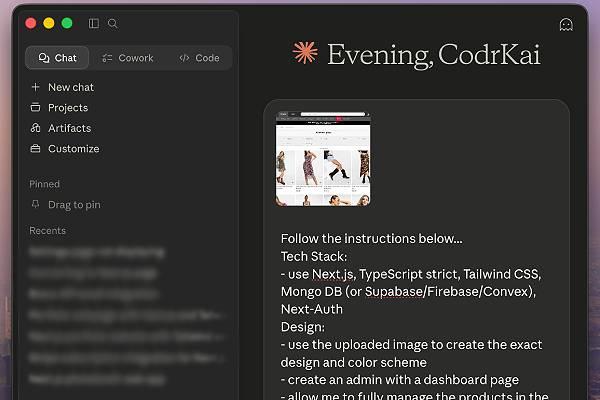Toggle the sidebar panel icon
This screenshot has height=400, width=600.
94,23
